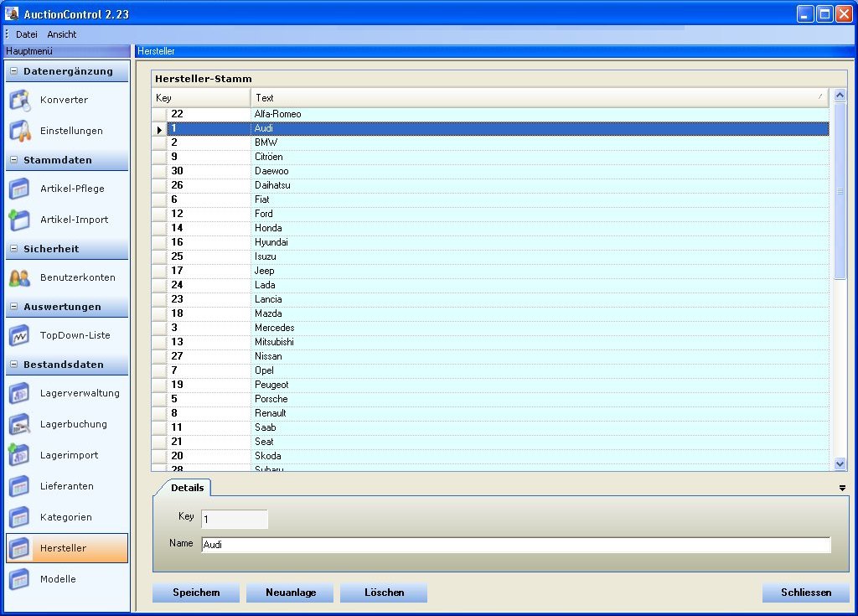Click the Key input field
The image size is (858, 616).
click(x=235, y=519)
